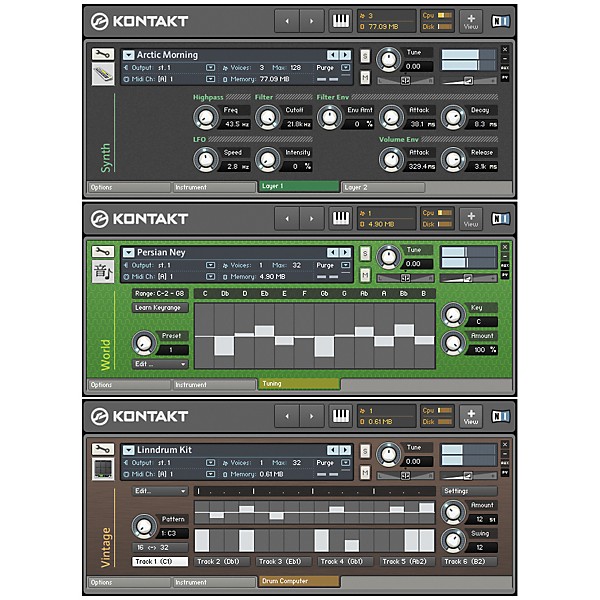Select Track 1 (C1) button
This screenshot has width=600, height=600.
pos(160,561)
